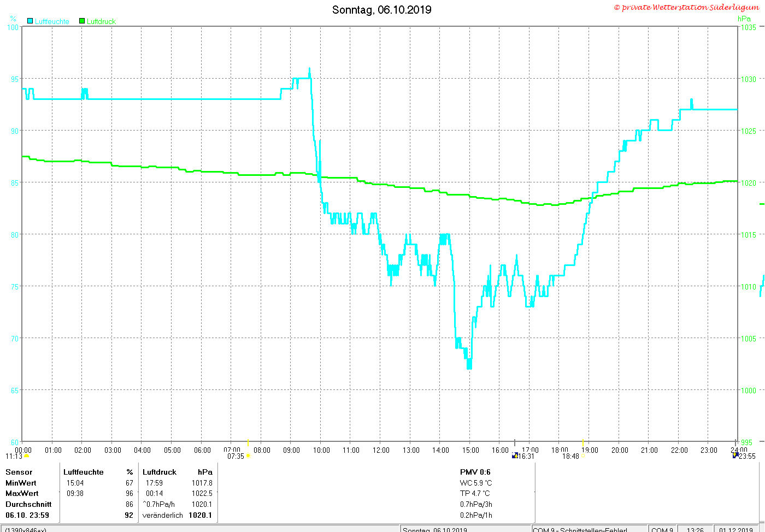This screenshot has height=532, width=765.
Task: Click the hPa unit label on right axis
Action: pos(744,19)
